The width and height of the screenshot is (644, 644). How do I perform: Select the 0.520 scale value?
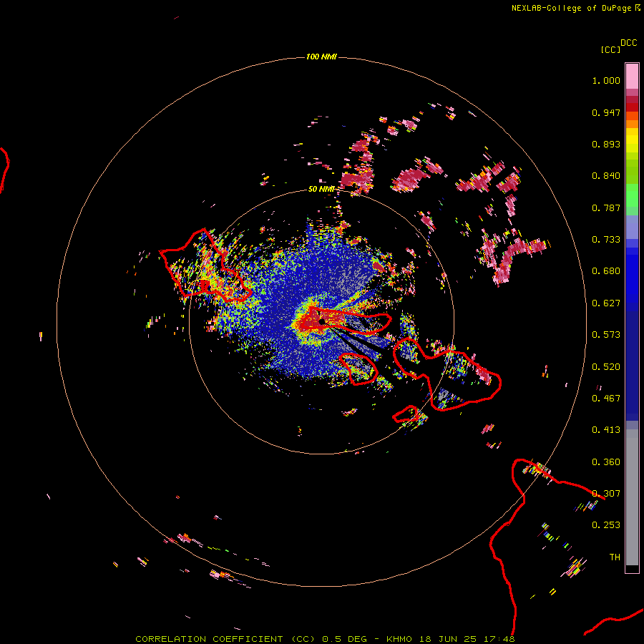point(606,367)
